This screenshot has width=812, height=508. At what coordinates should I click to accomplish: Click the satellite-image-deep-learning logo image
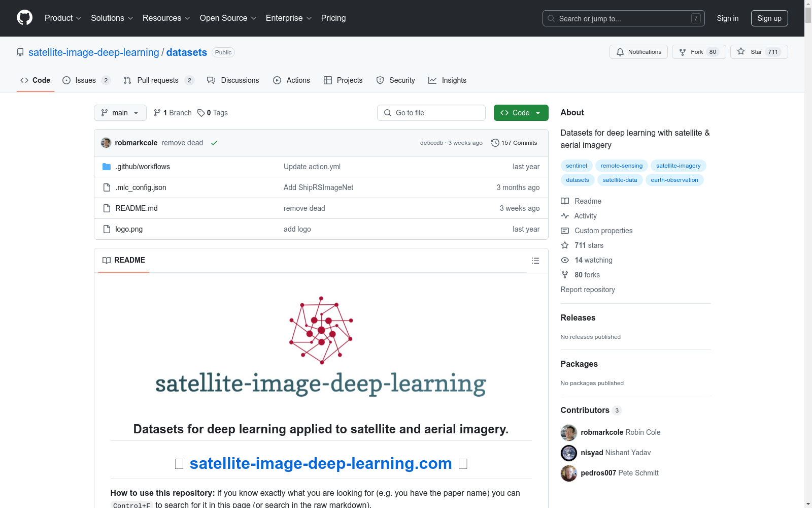coord(321,346)
